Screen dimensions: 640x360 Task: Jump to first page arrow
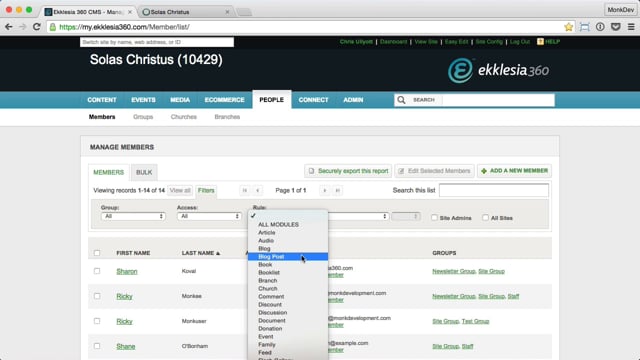(x=244, y=190)
